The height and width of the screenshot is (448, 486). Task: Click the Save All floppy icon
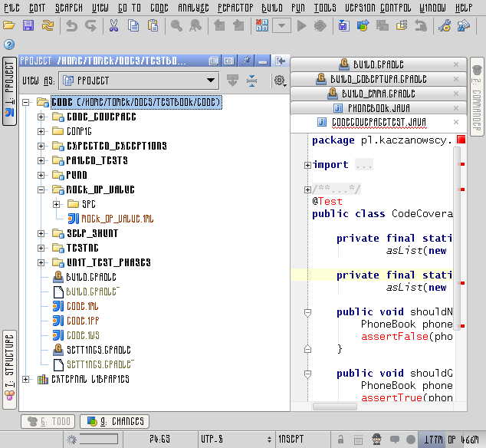click(x=28, y=25)
